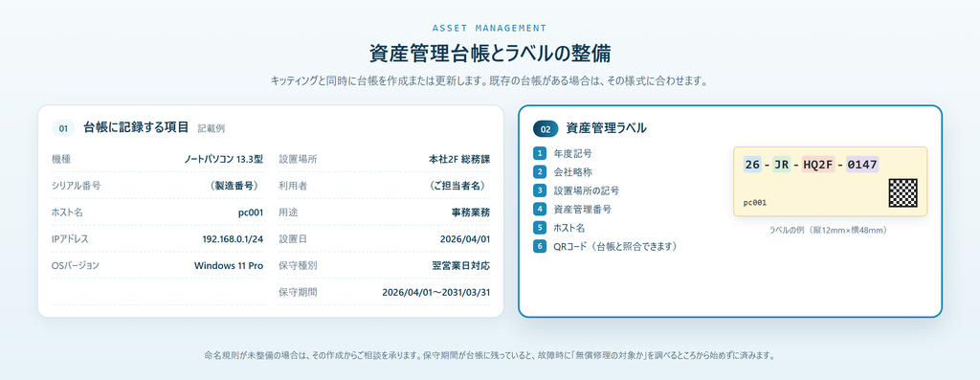
Task: Click the 機種 field label
Action: (x=61, y=159)
